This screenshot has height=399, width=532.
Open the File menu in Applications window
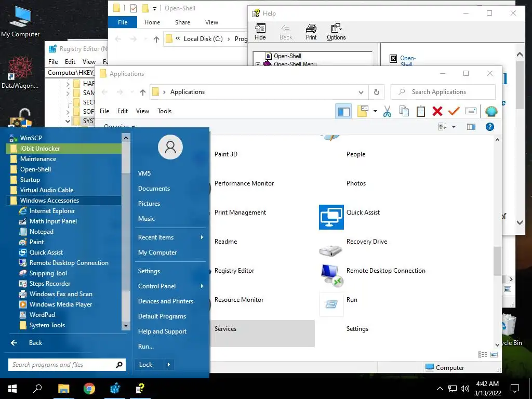click(x=104, y=111)
